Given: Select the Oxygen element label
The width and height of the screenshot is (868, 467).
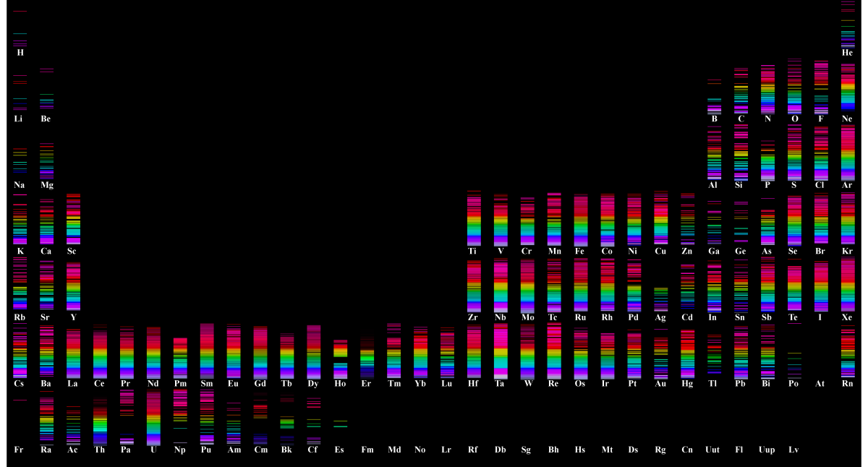Looking at the screenshot, I should 793,118.
